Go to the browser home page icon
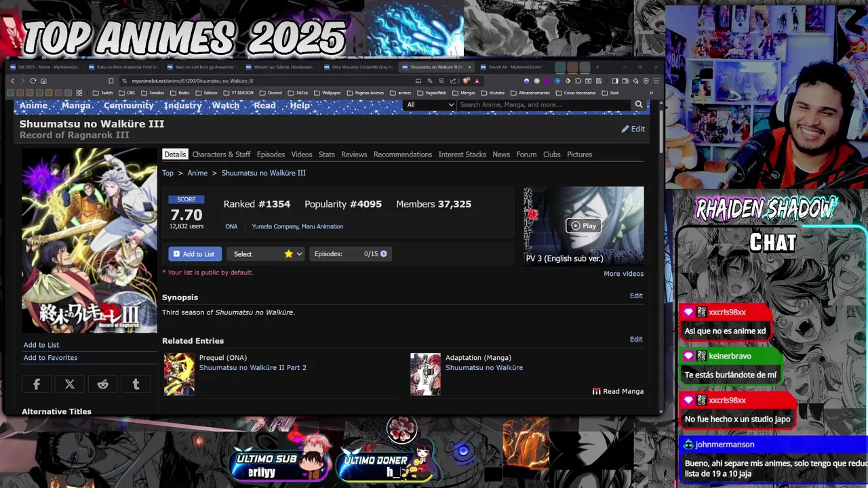Viewport: 868px width, 488px height. 43,81
